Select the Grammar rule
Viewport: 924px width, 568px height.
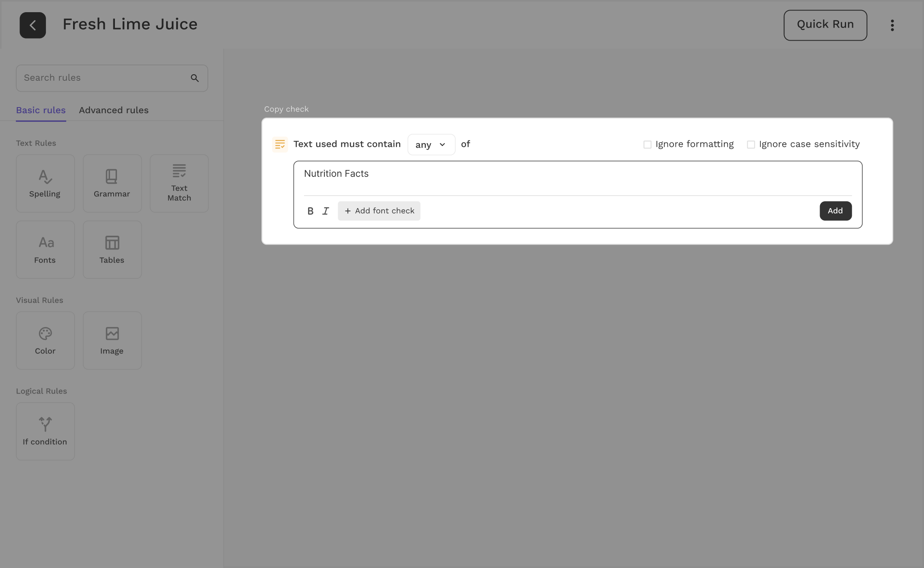coord(112,183)
